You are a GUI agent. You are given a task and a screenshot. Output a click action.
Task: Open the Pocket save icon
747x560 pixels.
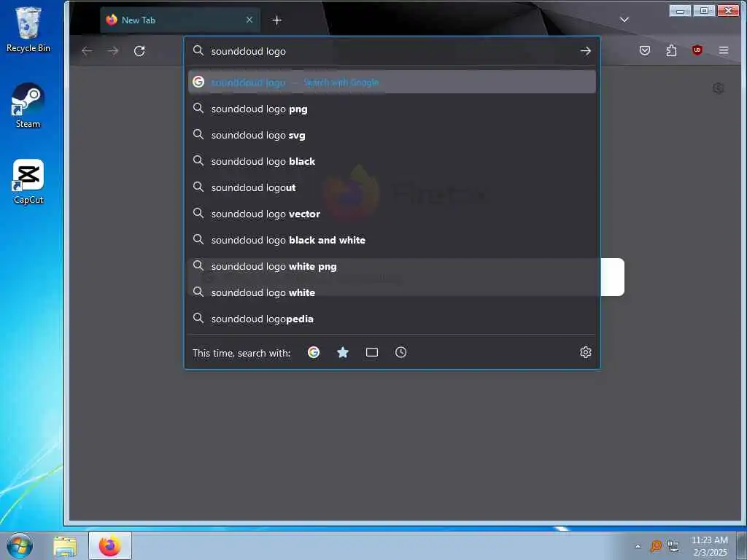click(645, 50)
